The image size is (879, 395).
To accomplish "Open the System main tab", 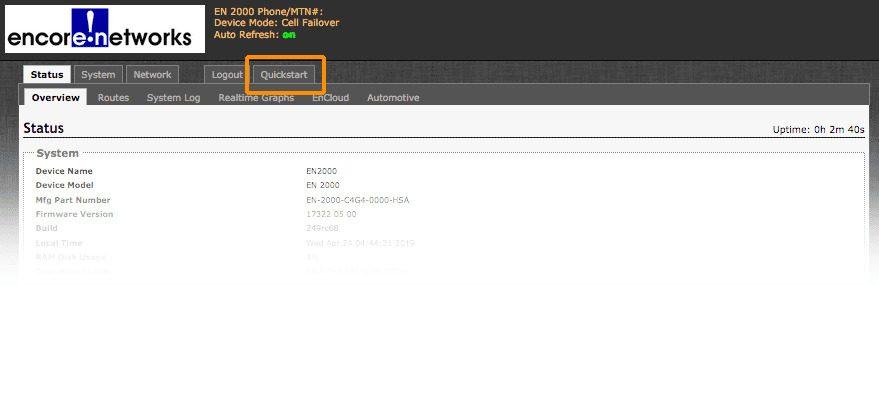I will (98, 75).
